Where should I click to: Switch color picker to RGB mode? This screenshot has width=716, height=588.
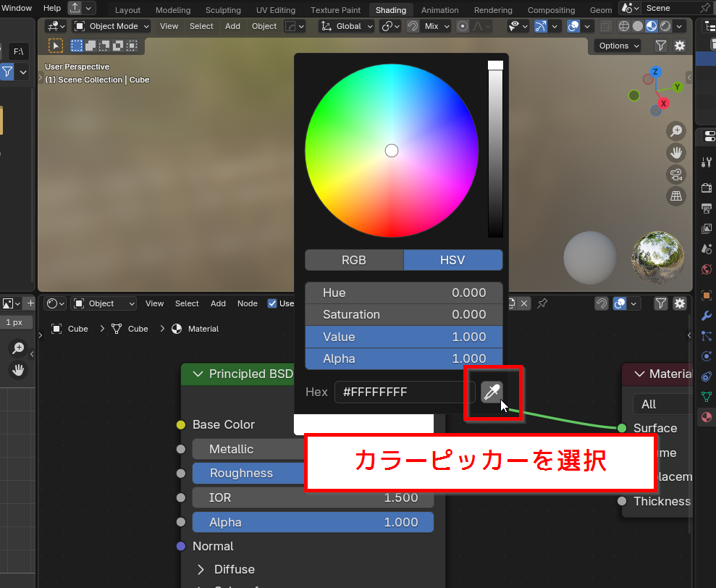coord(354,260)
